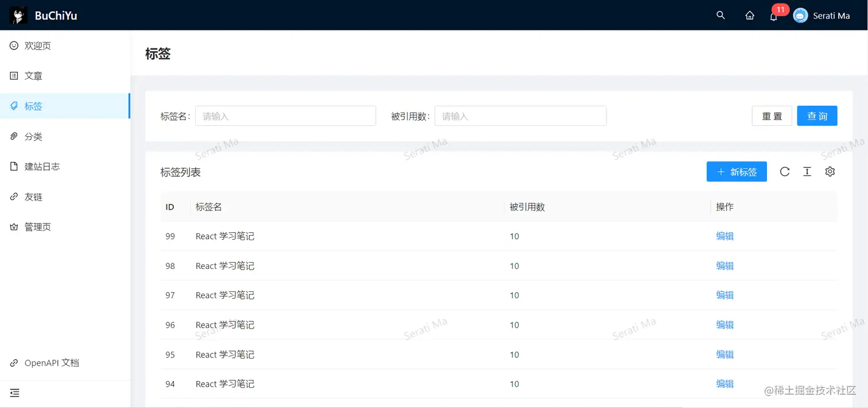The width and height of the screenshot is (868, 408).
Task: Focus the 标签名 input field
Action: (285, 116)
